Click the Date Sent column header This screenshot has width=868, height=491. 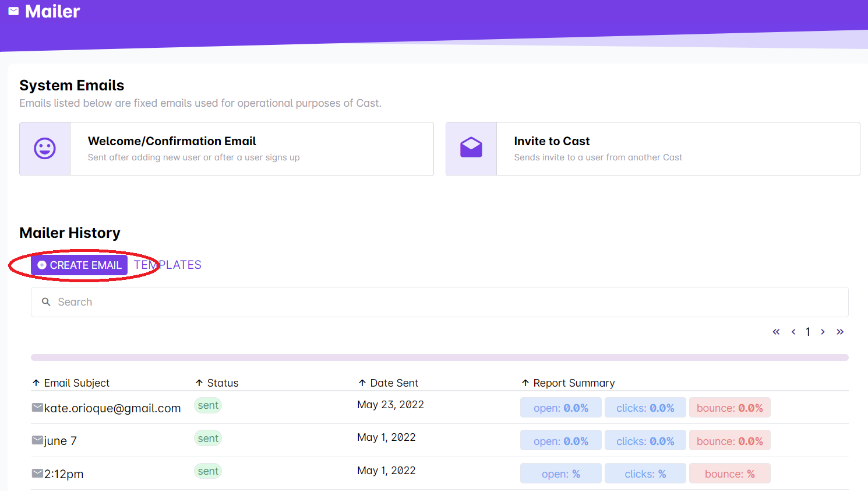pos(394,383)
